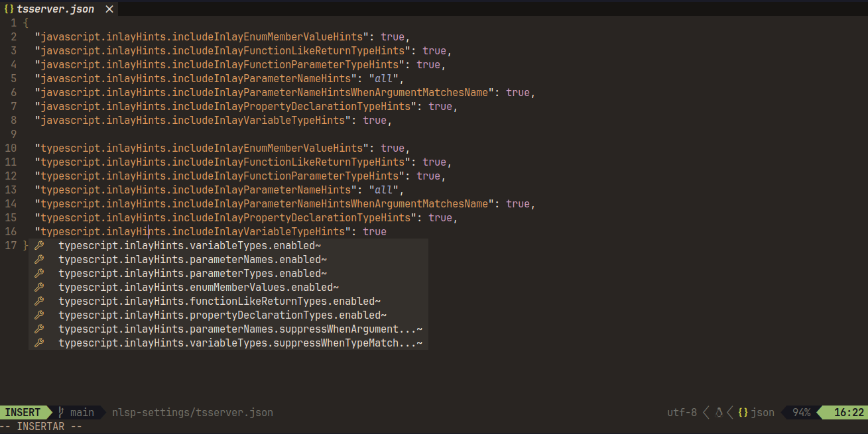Click the Linux penguin icon in statusline
This screenshot has width=868, height=434.
tap(719, 413)
